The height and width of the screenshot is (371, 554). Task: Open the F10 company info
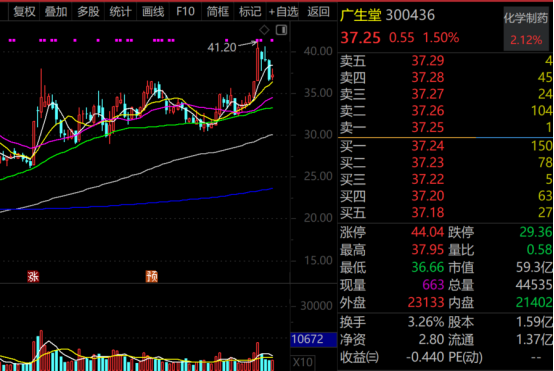pos(185,12)
